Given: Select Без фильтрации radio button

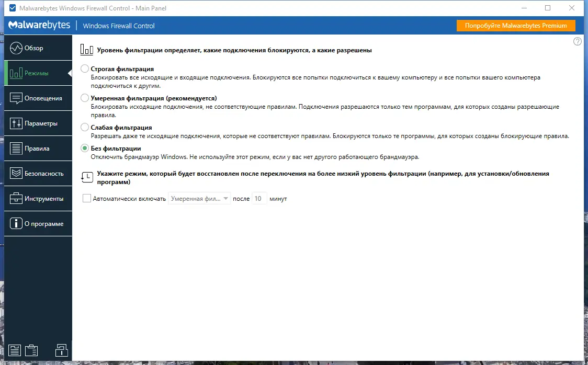Looking at the screenshot, I should (85, 148).
